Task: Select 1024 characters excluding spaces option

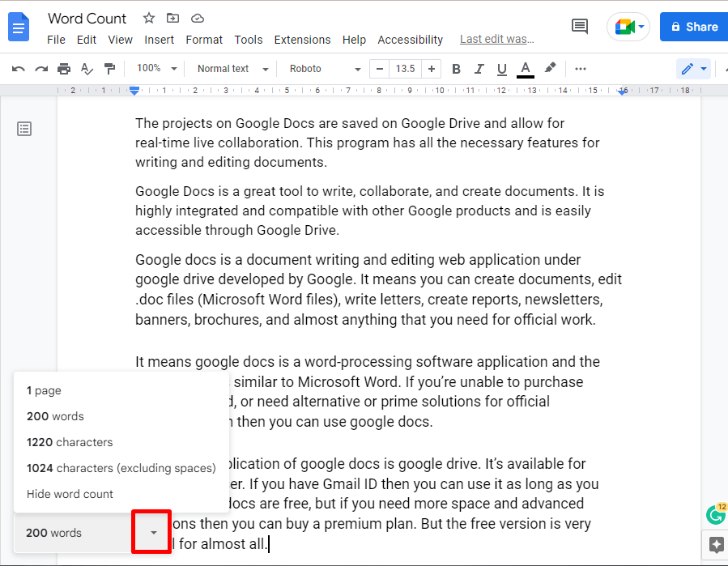Action: tap(121, 468)
